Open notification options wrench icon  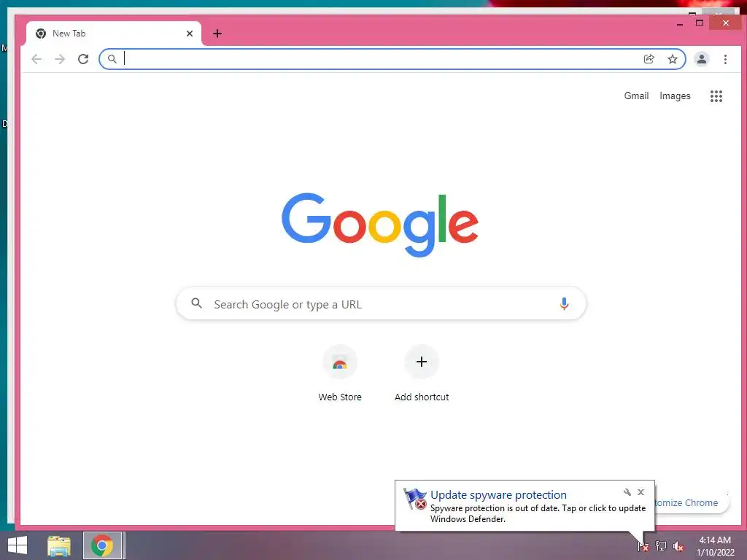pyautogui.click(x=627, y=492)
